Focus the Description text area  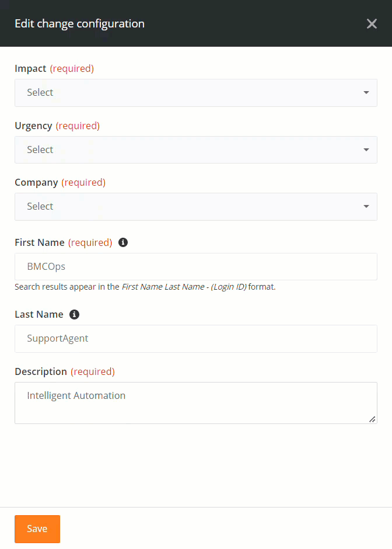(x=196, y=403)
